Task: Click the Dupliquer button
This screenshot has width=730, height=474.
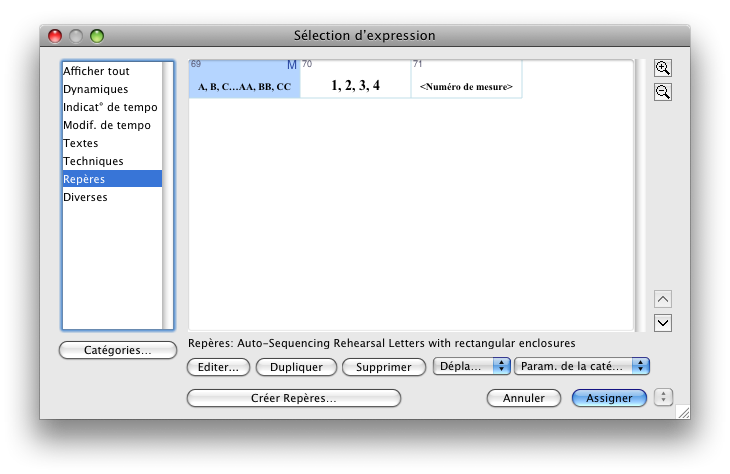Action: 295,367
